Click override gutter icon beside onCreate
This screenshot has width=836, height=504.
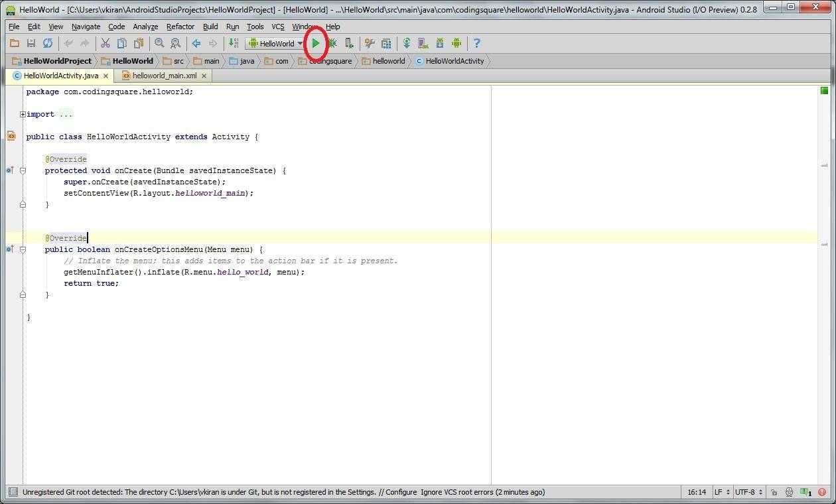(x=10, y=170)
